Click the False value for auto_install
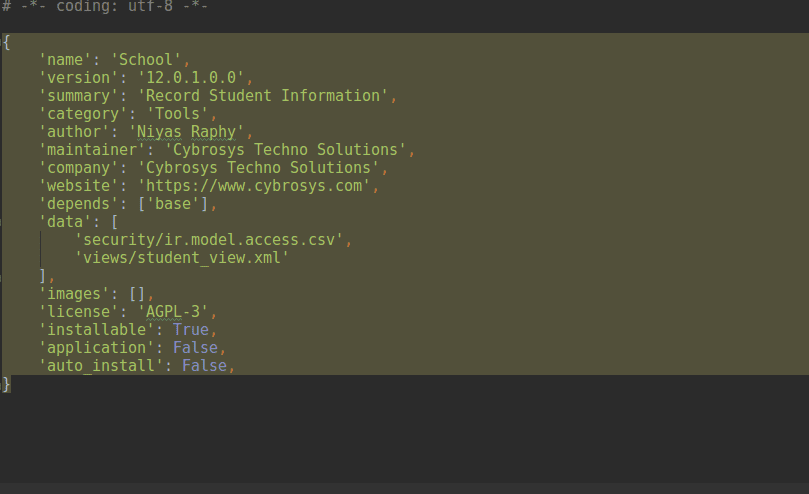The height and width of the screenshot is (494, 809). (x=204, y=366)
